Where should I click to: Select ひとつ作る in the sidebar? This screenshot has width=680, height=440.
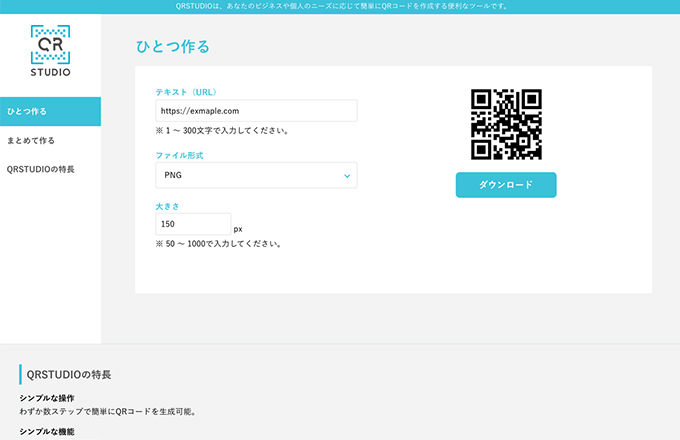(x=50, y=111)
